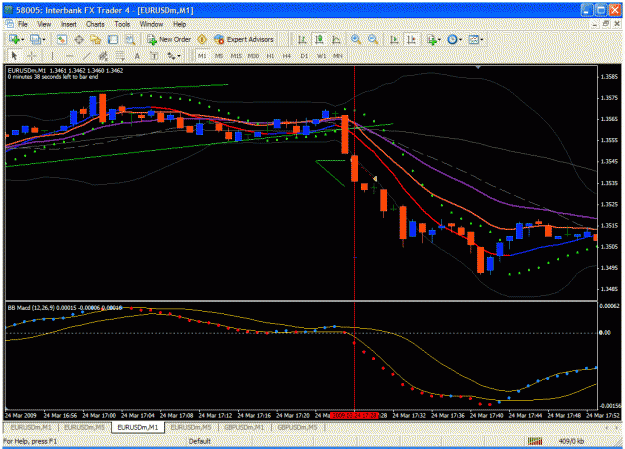The width and height of the screenshot is (625, 449).
Task: Toggle the Expert Advisors button
Action: click(x=244, y=39)
